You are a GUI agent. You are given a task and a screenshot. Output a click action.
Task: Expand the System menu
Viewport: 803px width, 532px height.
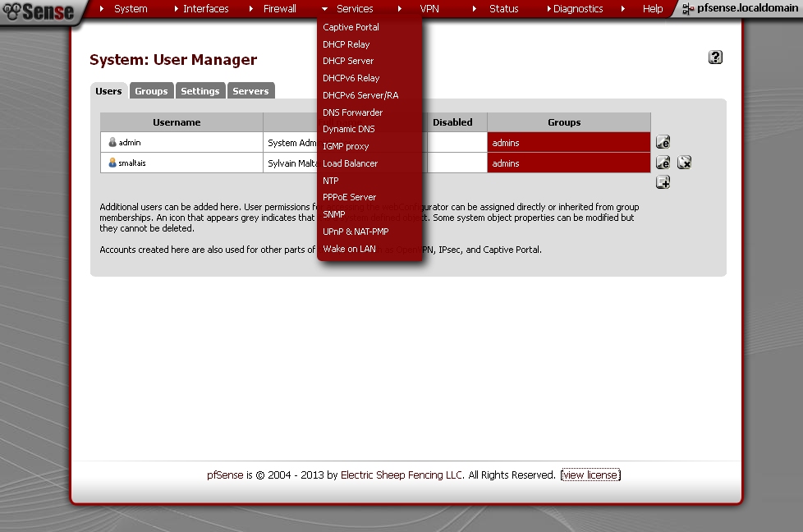click(x=131, y=9)
